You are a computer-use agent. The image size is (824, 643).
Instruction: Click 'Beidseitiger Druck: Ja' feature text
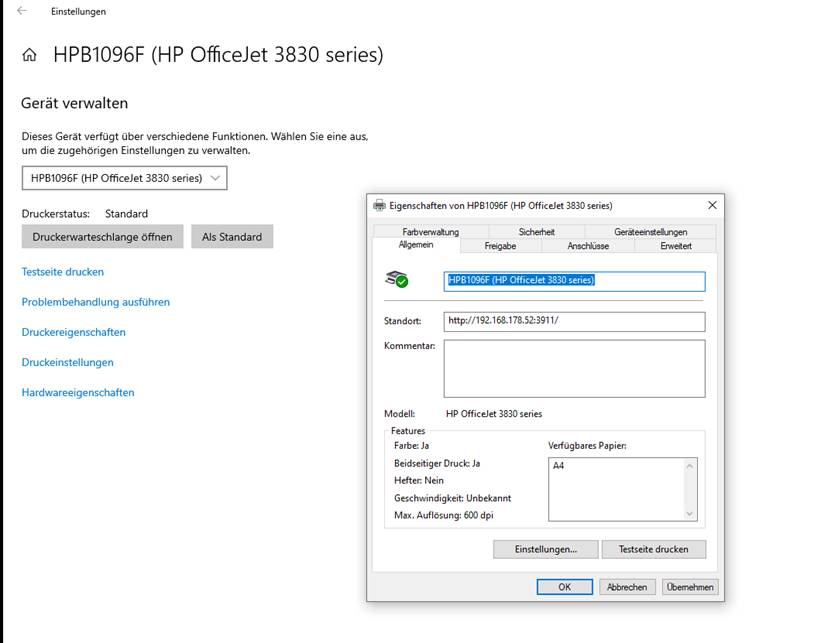[x=437, y=463]
